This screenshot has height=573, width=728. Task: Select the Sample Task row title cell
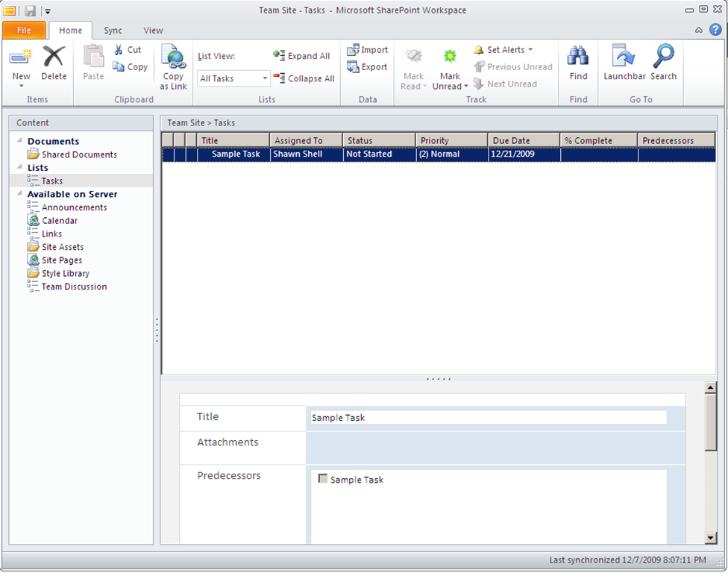(x=233, y=154)
